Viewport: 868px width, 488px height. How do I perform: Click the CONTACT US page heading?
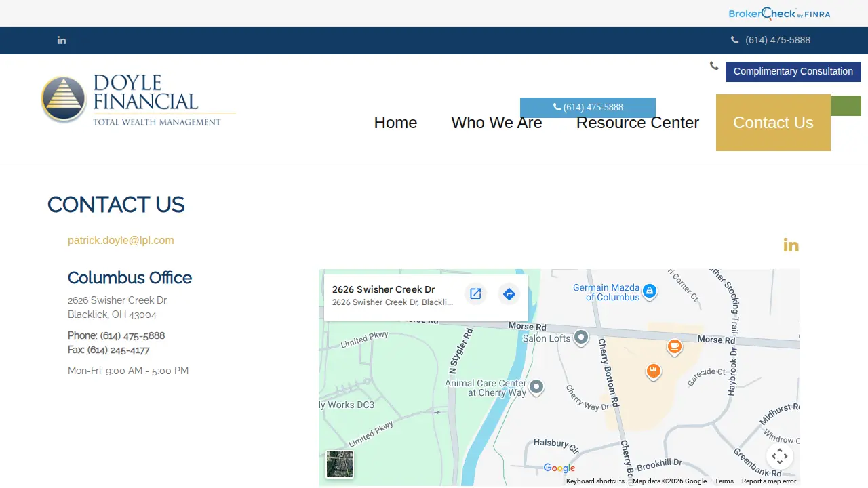tap(116, 205)
